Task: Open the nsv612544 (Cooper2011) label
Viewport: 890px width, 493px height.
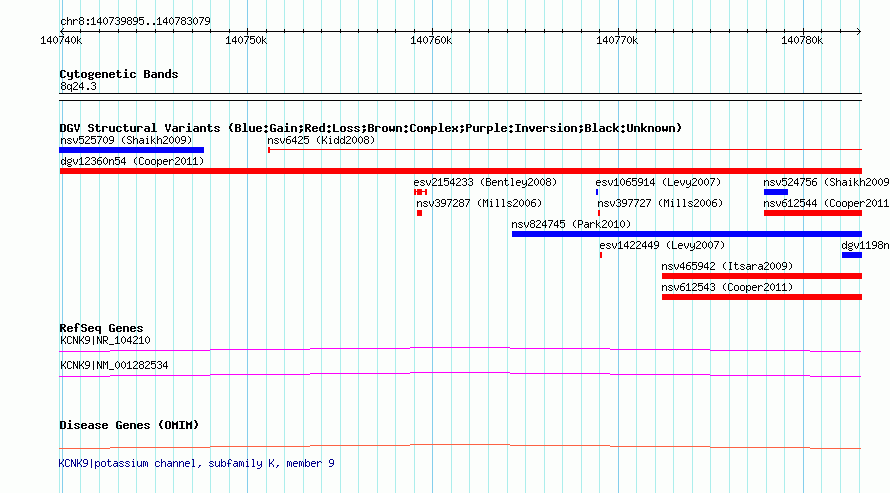Action: pos(826,203)
